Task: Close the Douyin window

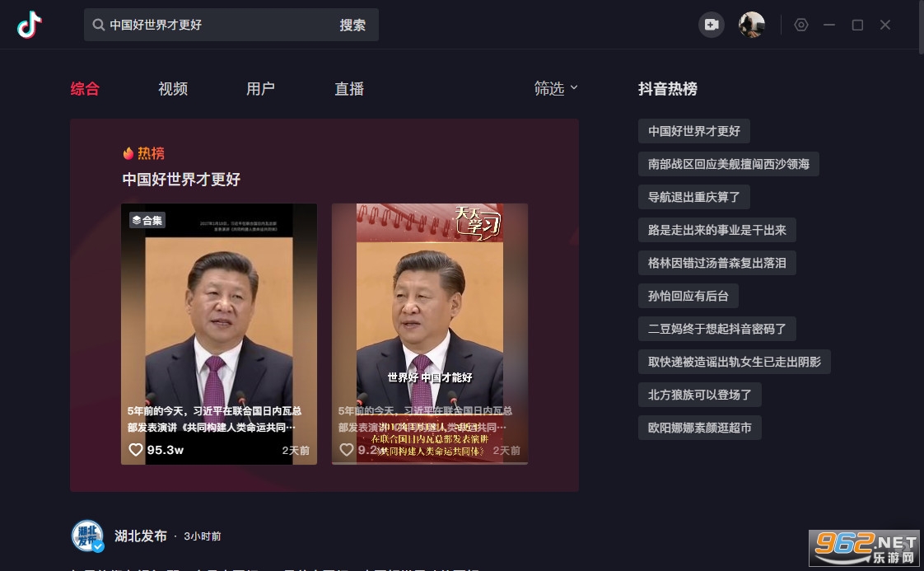Action: click(x=885, y=25)
